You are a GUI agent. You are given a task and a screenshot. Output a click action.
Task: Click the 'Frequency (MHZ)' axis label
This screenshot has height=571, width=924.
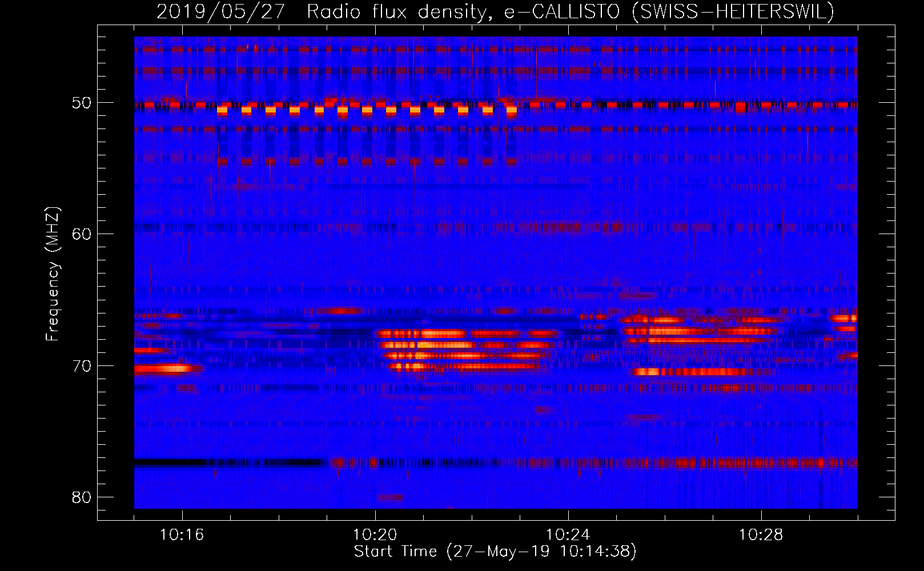(x=52, y=274)
